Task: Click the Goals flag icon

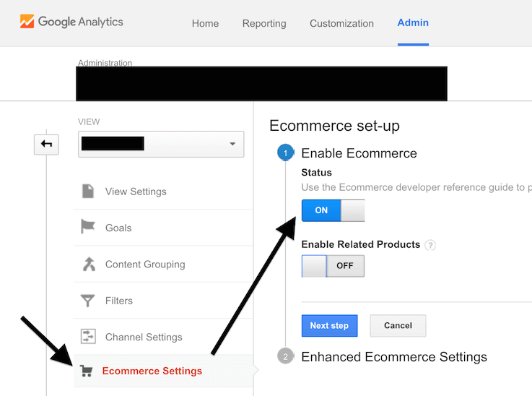Action: click(88, 226)
